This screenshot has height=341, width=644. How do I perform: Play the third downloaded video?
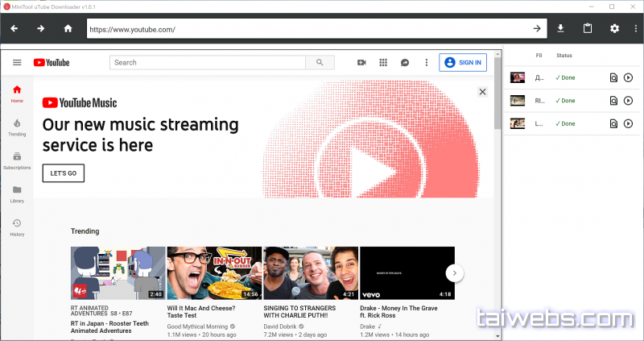point(629,123)
